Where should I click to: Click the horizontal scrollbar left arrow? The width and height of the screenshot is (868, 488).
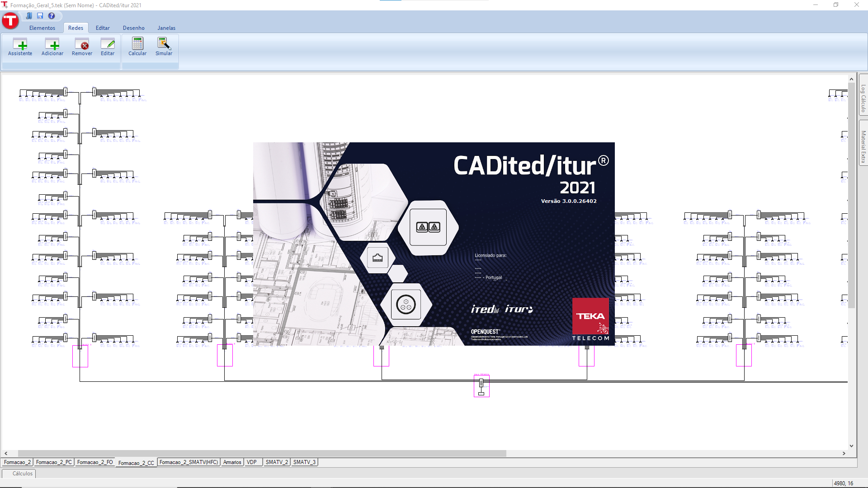click(x=6, y=453)
